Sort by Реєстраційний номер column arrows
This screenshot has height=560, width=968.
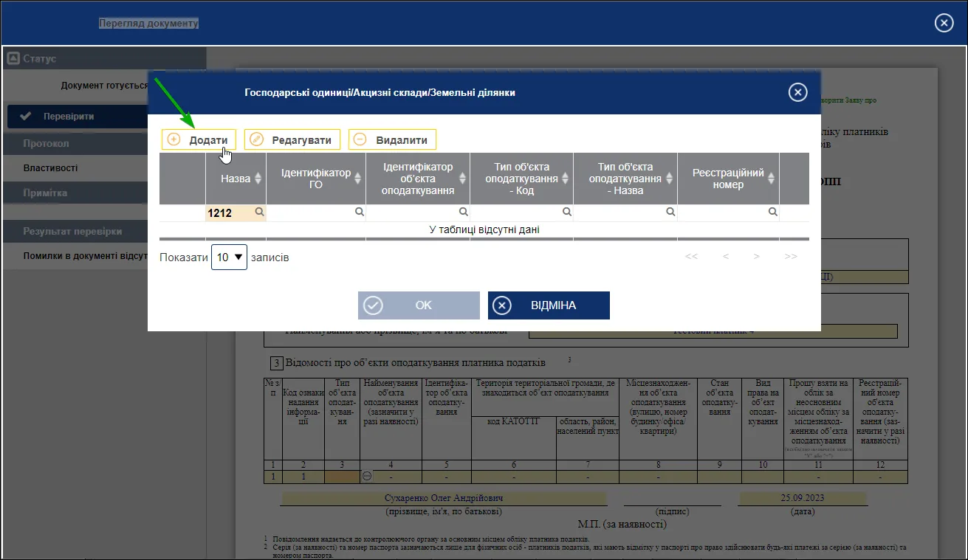pos(771,179)
